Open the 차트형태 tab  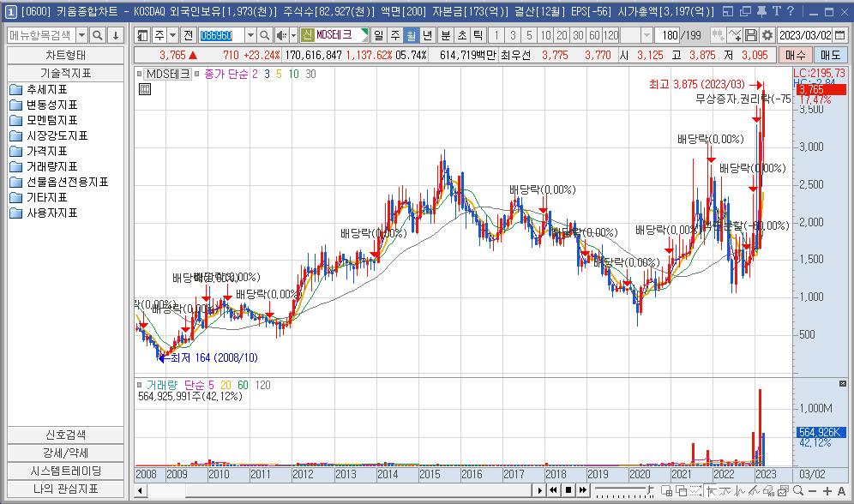[x=65, y=55]
